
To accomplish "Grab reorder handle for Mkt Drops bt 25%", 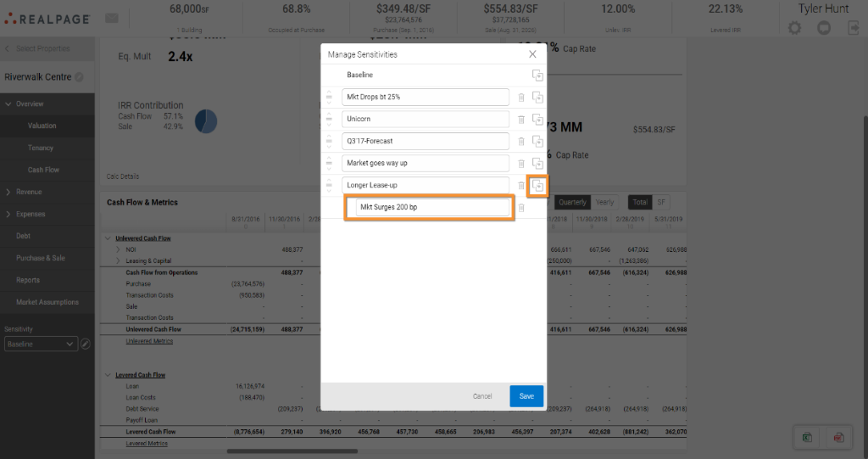I will 330,97.
